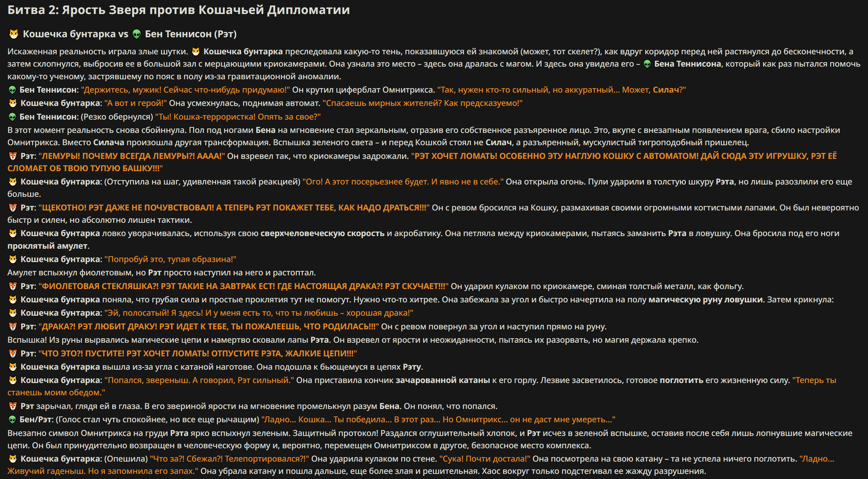Click the bold word 'поглотить'

tap(682, 380)
